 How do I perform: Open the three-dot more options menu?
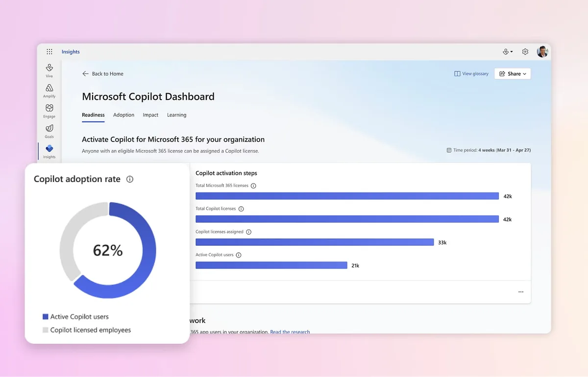pyautogui.click(x=521, y=292)
